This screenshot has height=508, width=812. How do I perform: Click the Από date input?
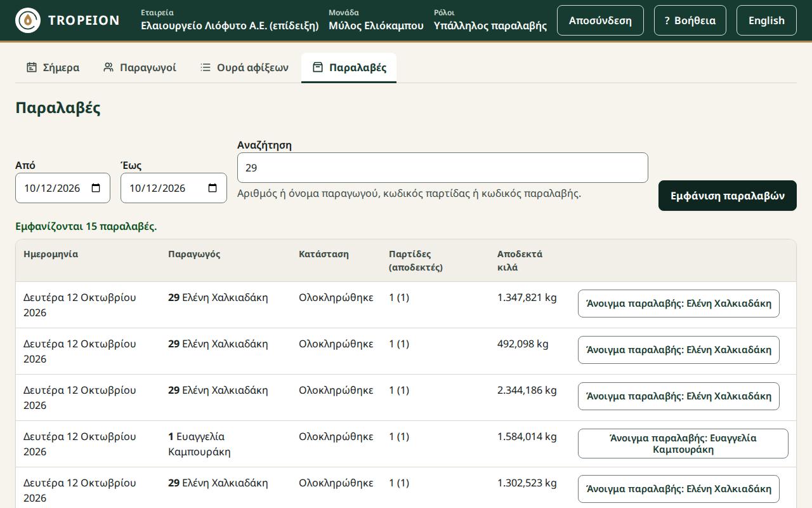click(63, 188)
